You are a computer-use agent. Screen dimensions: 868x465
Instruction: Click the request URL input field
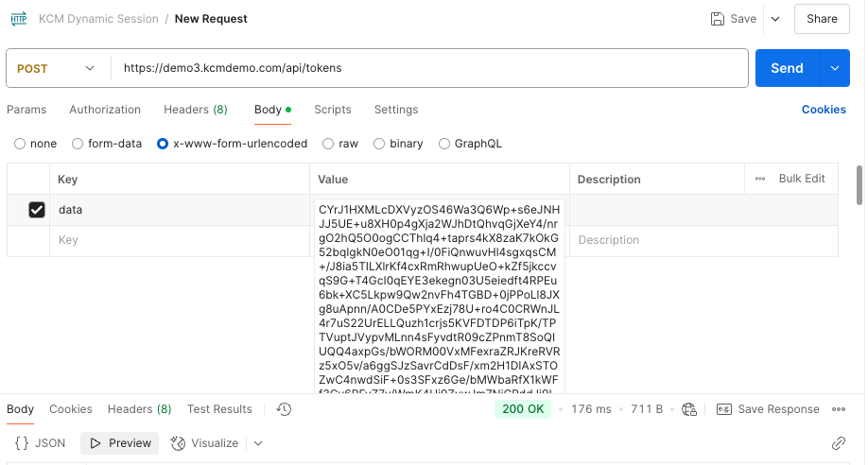pos(425,68)
